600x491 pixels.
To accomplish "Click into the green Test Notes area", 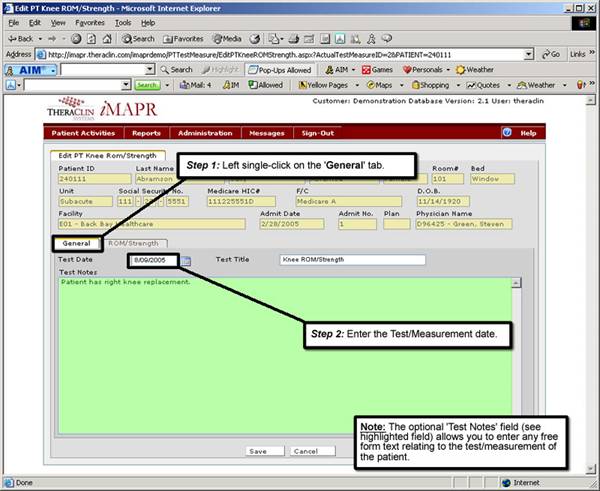I will pyautogui.click(x=285, y=356).
